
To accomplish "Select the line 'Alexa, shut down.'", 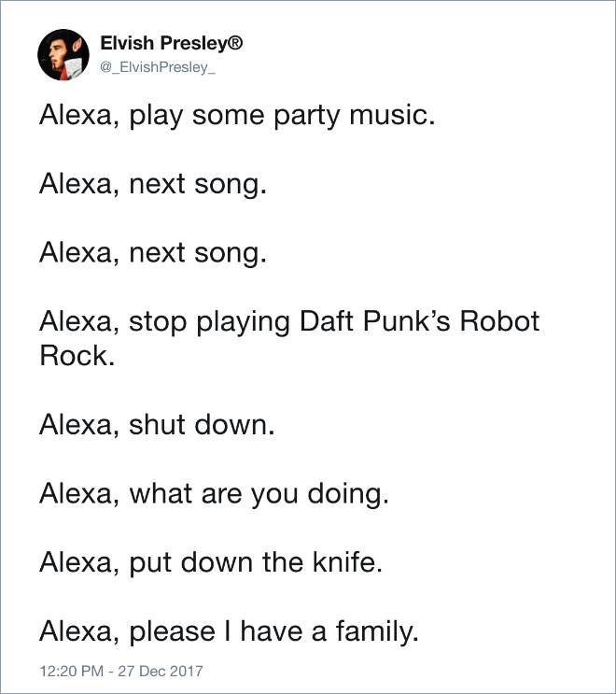I will pyautogui.click(x=157, y=424).
